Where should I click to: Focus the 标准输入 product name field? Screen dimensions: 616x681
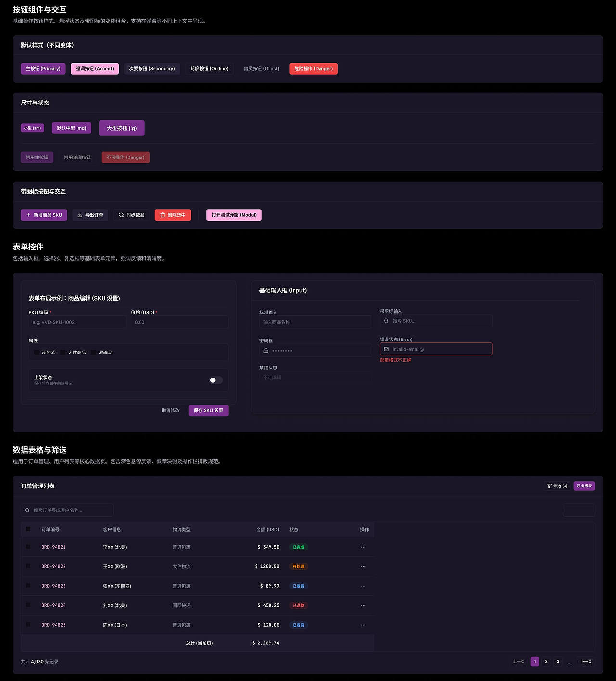(x=315, y=322)
